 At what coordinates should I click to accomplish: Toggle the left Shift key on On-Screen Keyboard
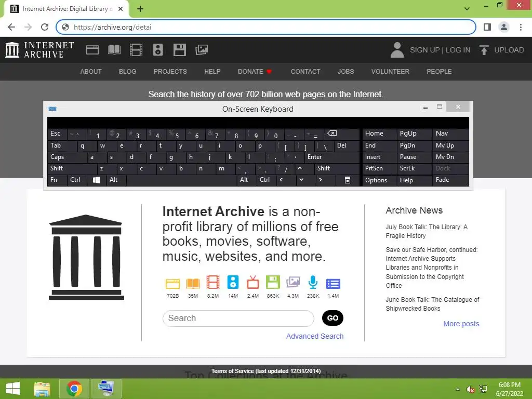click(x=72, y=168)
